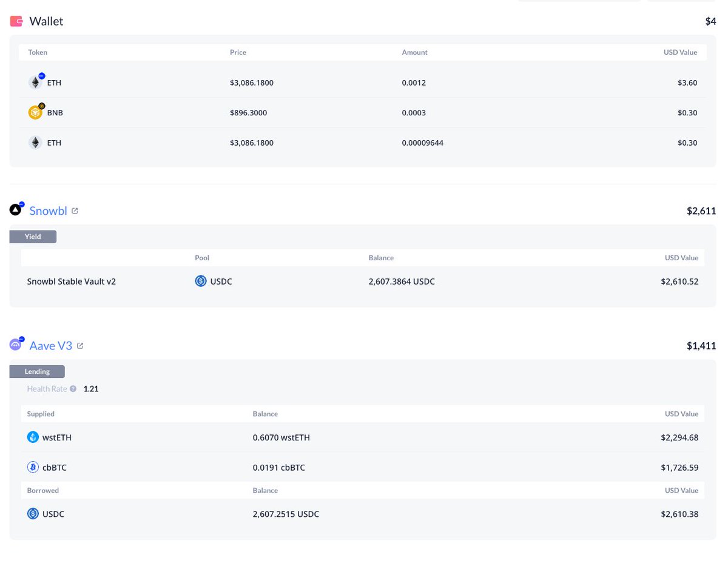Click the Snowbl total $2,611
The width and height of the screenshot is (728, 563).
[701, 211]
